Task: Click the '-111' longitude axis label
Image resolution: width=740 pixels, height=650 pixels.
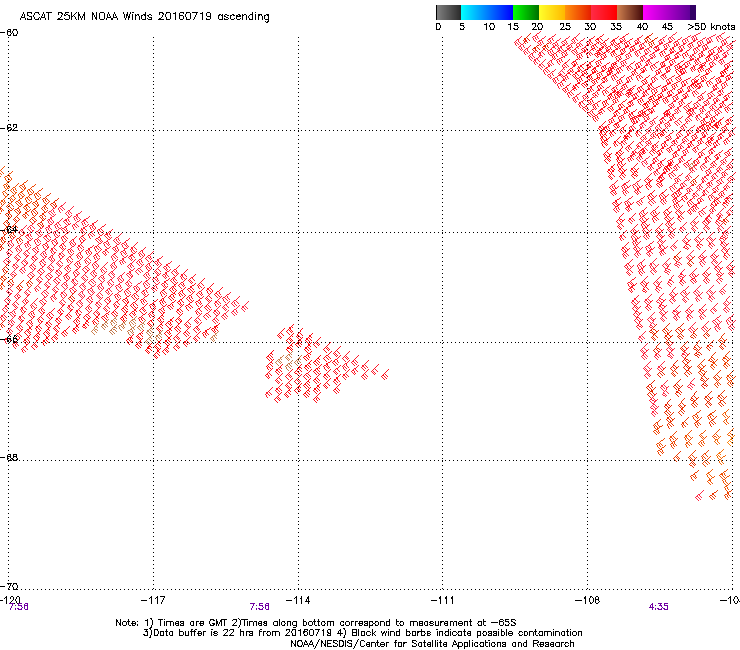Action: [x=442, y=600]
